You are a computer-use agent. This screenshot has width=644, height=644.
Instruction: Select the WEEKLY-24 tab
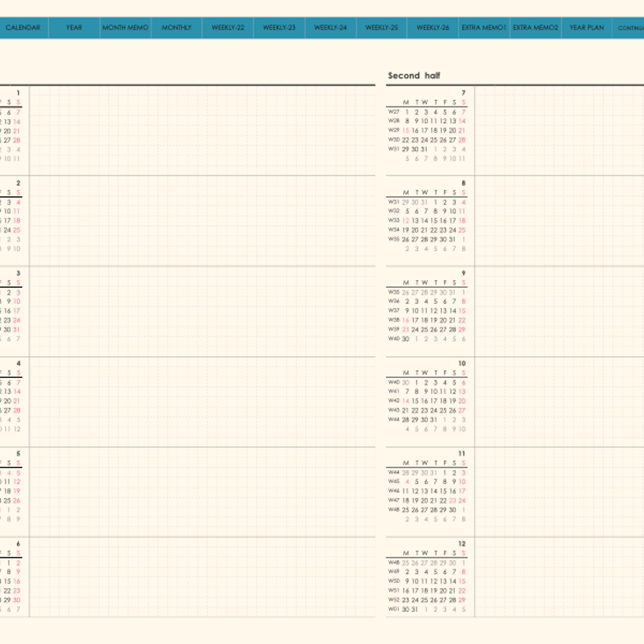[x=330, y=27]
